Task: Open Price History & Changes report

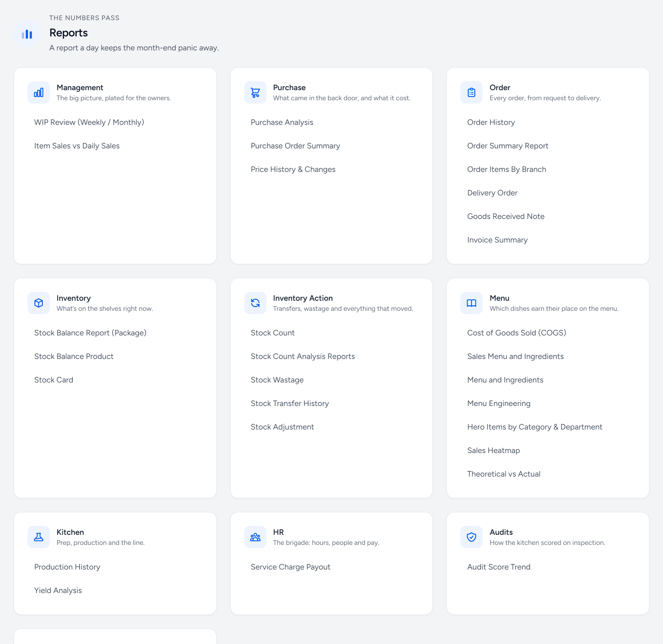Action: pyautogui.click(x=293, y=169)
